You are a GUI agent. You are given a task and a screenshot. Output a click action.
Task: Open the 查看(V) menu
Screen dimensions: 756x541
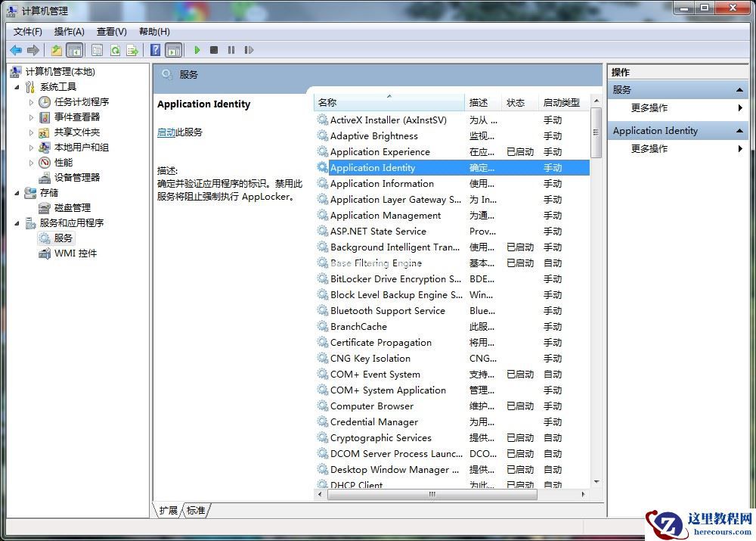coord(110,31)
